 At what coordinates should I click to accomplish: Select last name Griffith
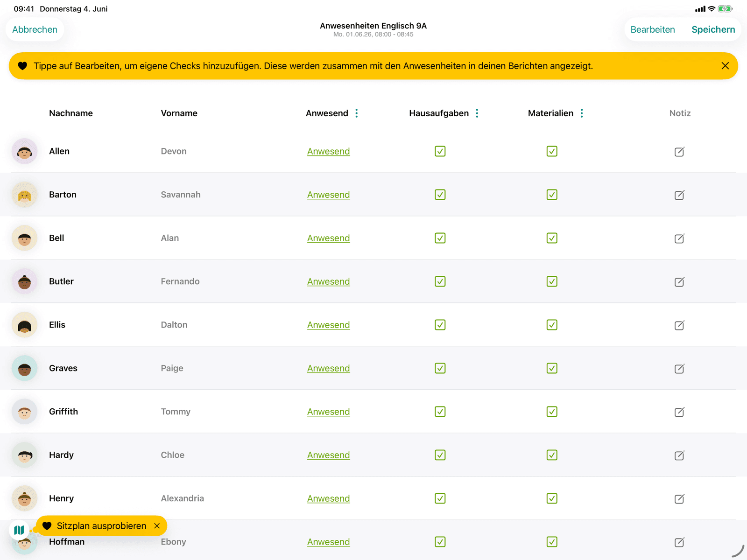pyautogui.click(x=63, y=412)
